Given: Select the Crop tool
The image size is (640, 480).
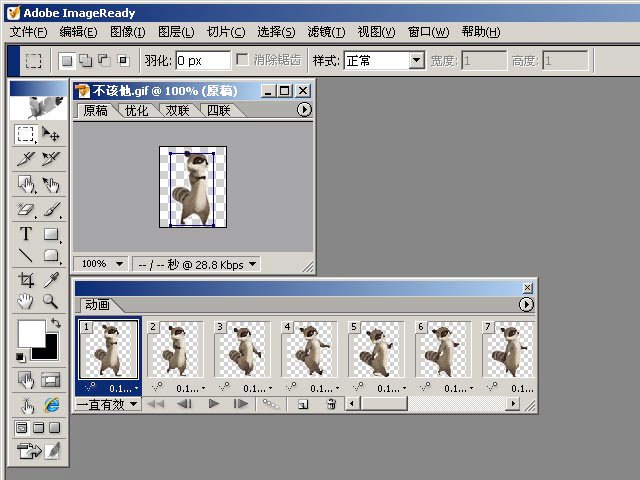Looking at the screenshot, I should coord(25,280).
